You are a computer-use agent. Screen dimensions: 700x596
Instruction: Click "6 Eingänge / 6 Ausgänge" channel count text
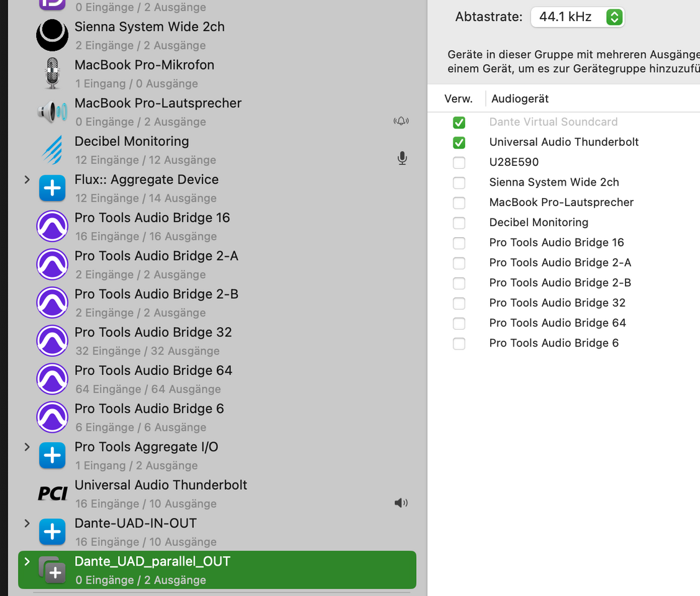(x=141, y=428)
